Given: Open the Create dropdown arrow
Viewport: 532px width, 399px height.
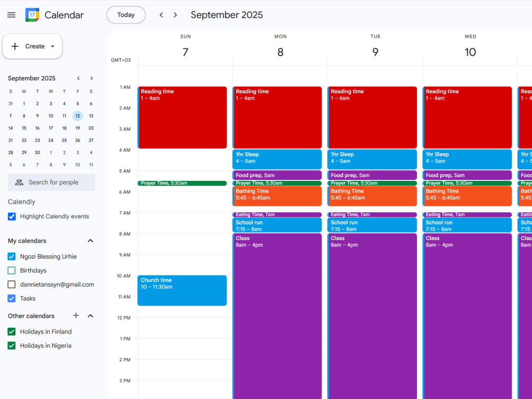Looking at the screenshot, I should click(x=53, y=46).
